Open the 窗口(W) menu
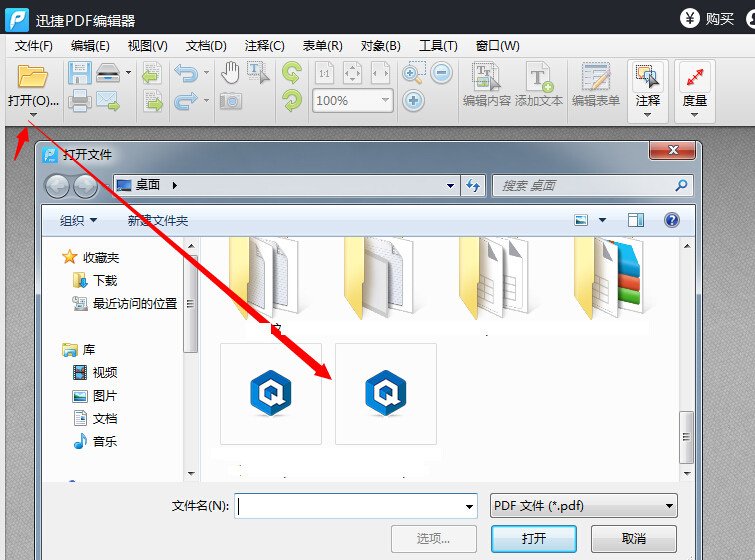Viewport: 755px width, 560px height. tap(497, 46)
